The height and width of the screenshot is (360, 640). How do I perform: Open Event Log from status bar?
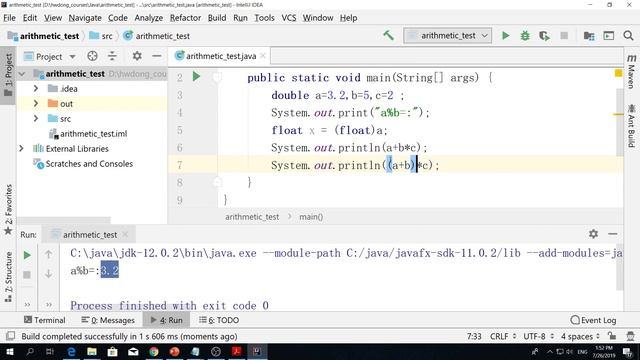[x=593, y=320]
